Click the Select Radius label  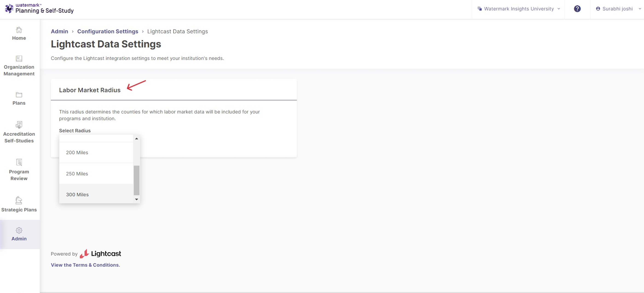75,130
